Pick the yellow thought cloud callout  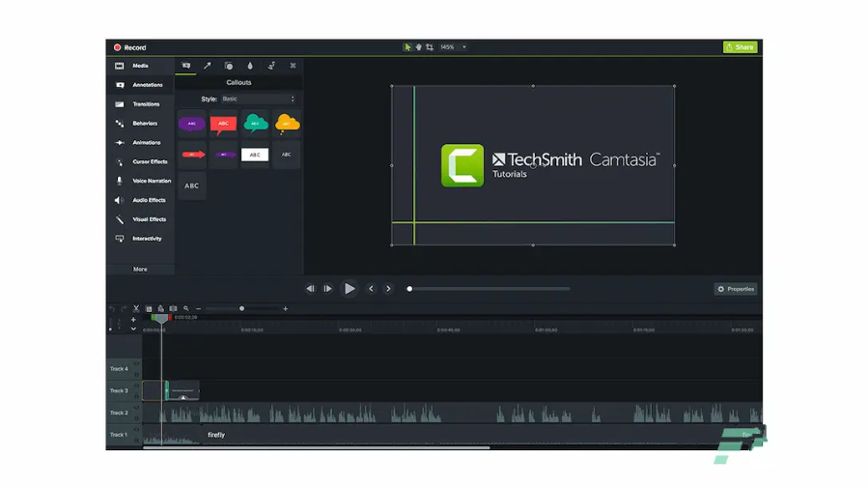[x=287, y=124]
